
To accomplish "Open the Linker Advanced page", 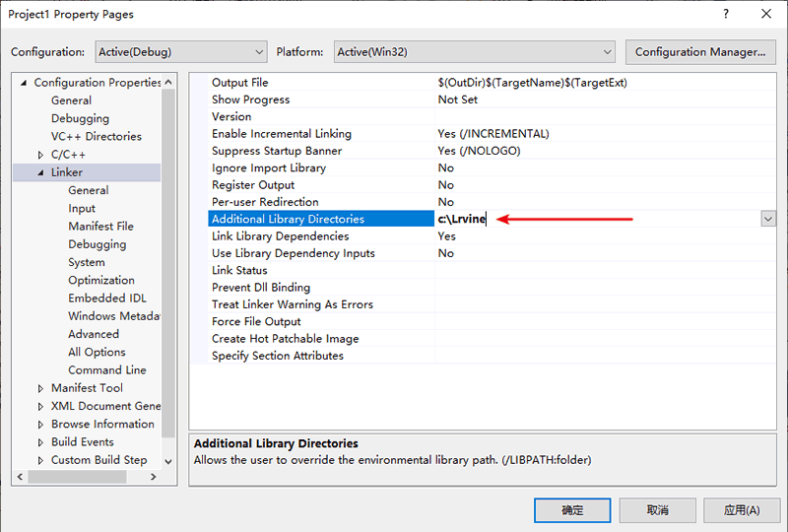I will (x=94, y=334).
